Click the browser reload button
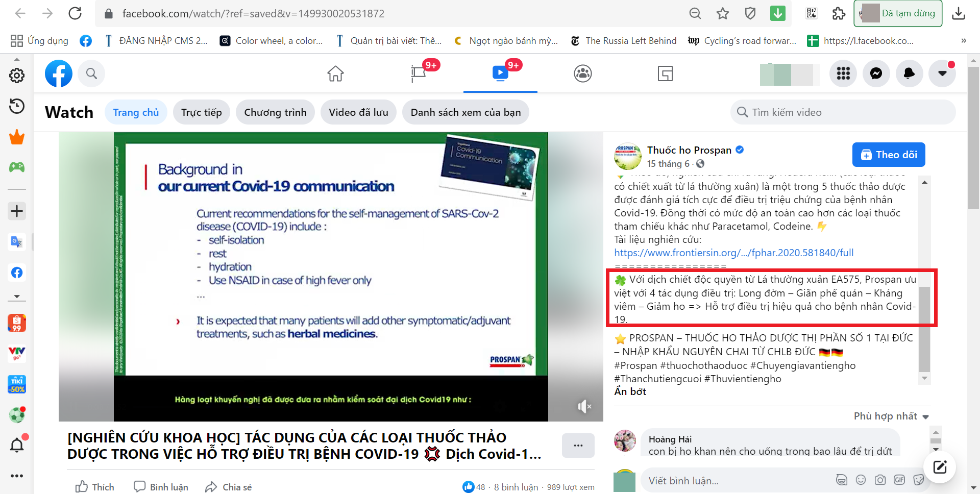This screenshot has width=980, height=494. 75,13
